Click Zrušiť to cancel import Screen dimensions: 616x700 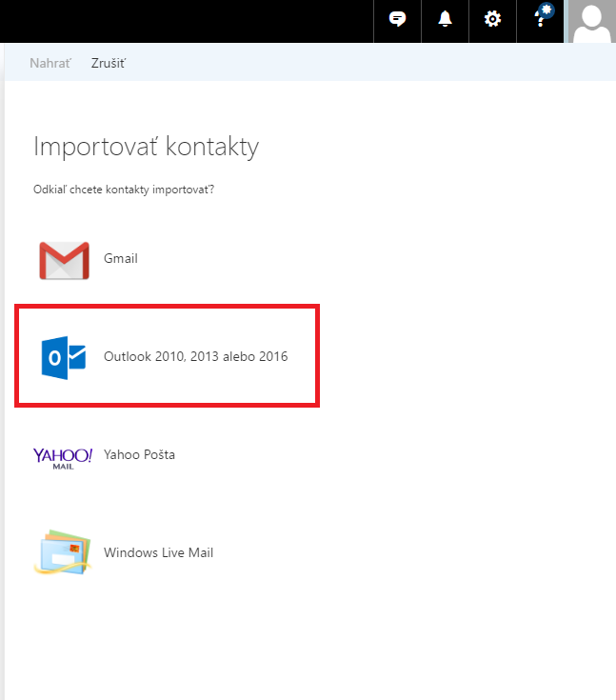coord(109,63)
